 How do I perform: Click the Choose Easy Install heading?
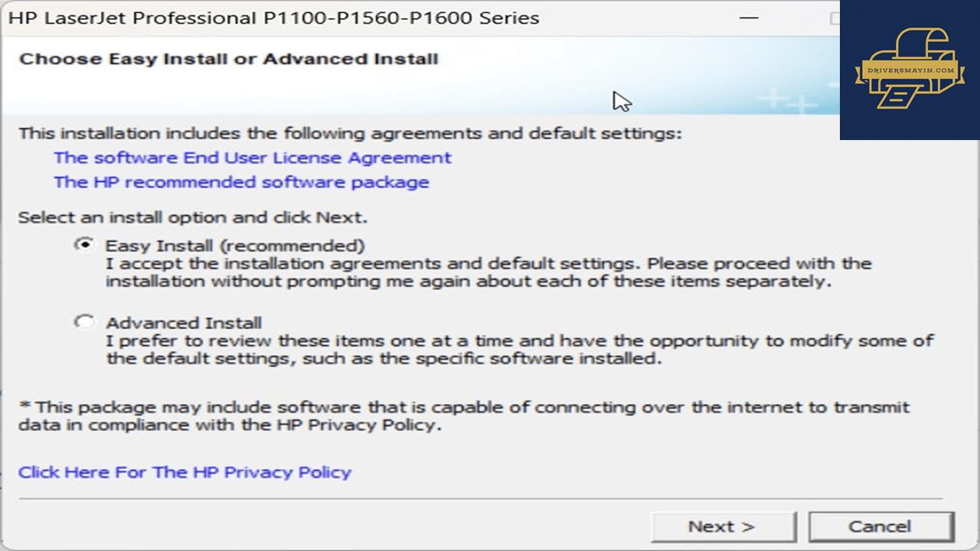click(228, 59)
